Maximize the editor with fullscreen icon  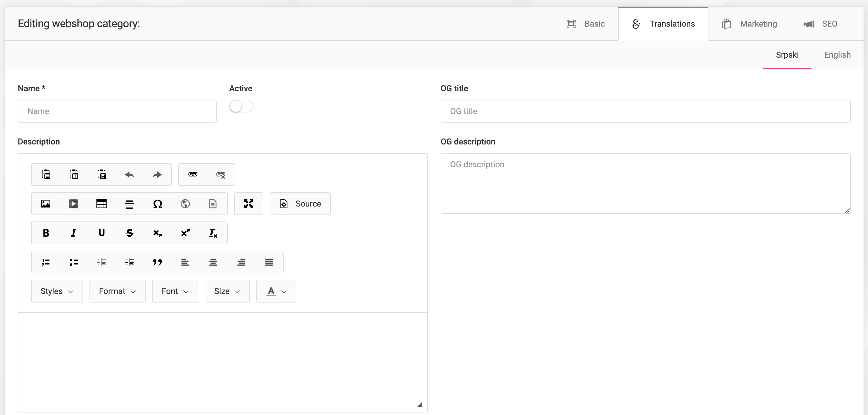pos(249,204)
